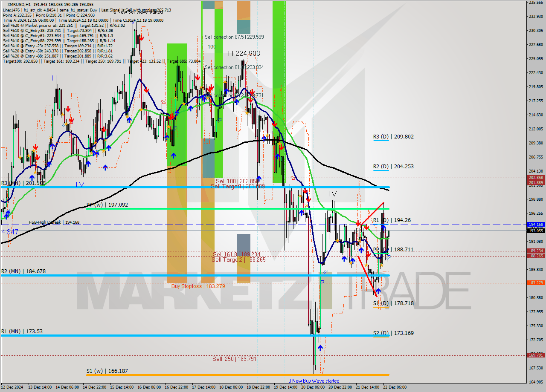546x392 pixels.
Task: Click the blue 194.168 price tag on axis
Action: [x=536, y=224]
